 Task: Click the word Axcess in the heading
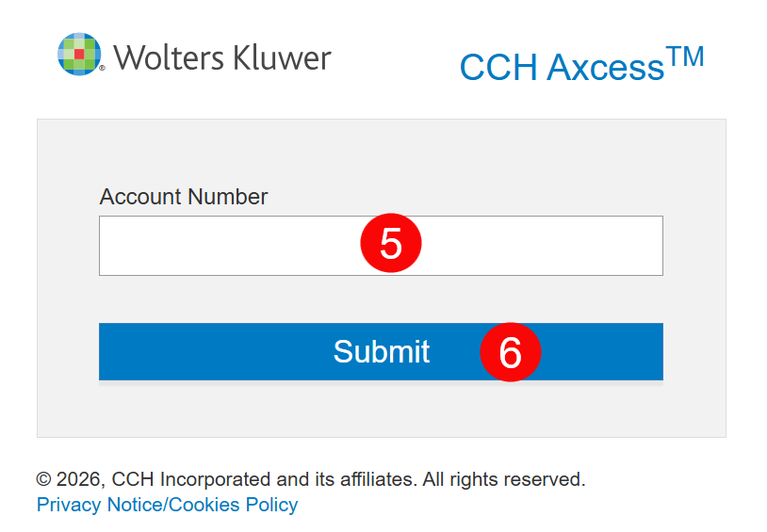coord(605,68)
